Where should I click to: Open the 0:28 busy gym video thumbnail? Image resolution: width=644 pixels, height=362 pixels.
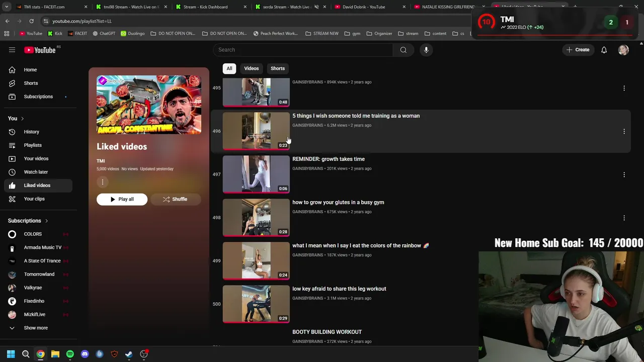click(256, 218)
